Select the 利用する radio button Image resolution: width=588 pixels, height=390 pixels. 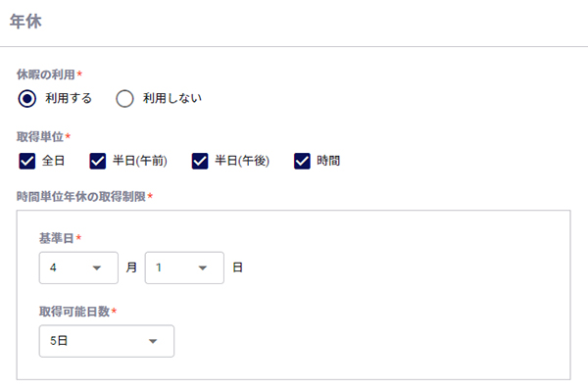click(x=27, y=99)
